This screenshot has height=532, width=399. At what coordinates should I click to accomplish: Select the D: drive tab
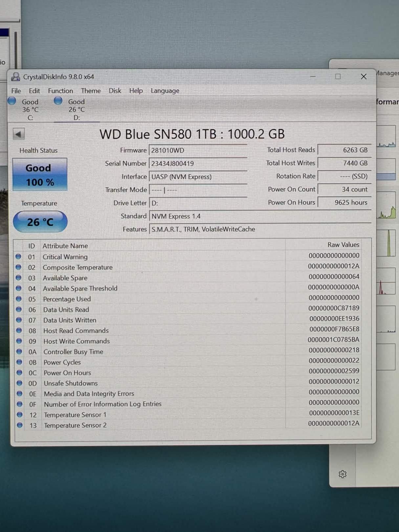pyautogui.click(x=77, y=110)
